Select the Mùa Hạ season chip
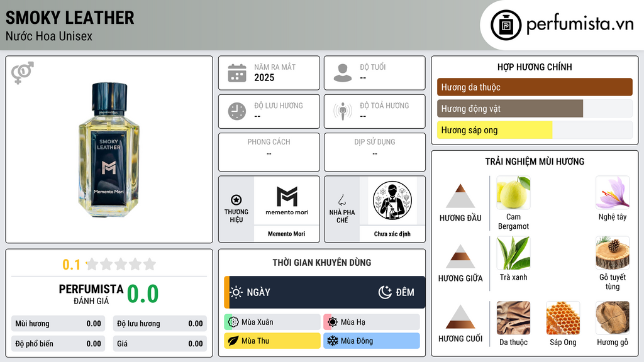644x362 pixels. click(372, 322)
